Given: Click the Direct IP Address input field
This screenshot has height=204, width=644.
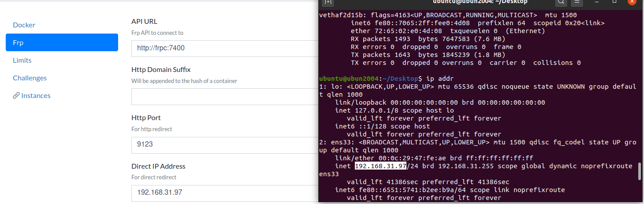Looking at the screenshot, I should pyautogui.click(x=224, y=193).
